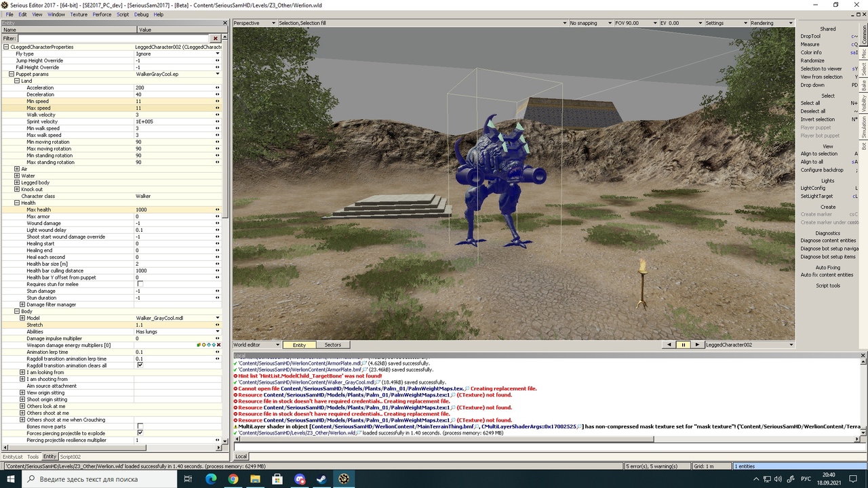Clear the Filter field with the red X
868x488 pixels.
[x=216, y=39]
